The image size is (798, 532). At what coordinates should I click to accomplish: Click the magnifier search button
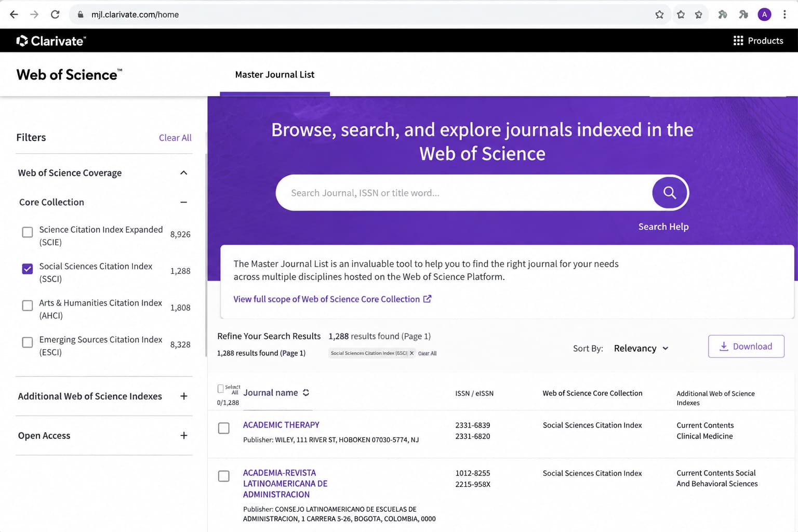pos(670,193)
